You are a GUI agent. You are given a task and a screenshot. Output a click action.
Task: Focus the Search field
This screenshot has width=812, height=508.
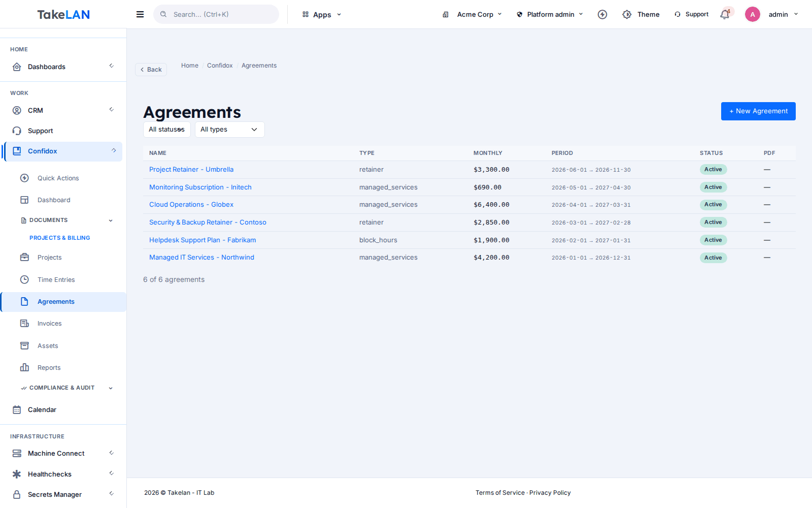point(216,14)
